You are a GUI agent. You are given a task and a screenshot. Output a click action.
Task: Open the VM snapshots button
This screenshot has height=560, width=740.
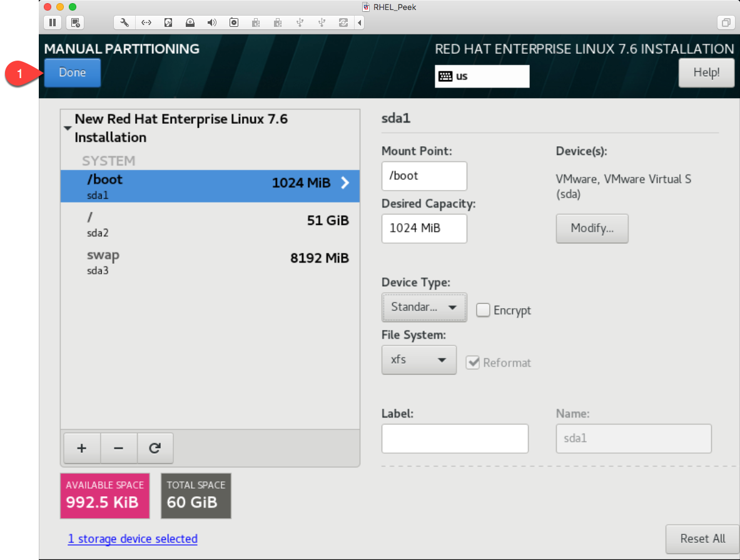pos(75,22)
